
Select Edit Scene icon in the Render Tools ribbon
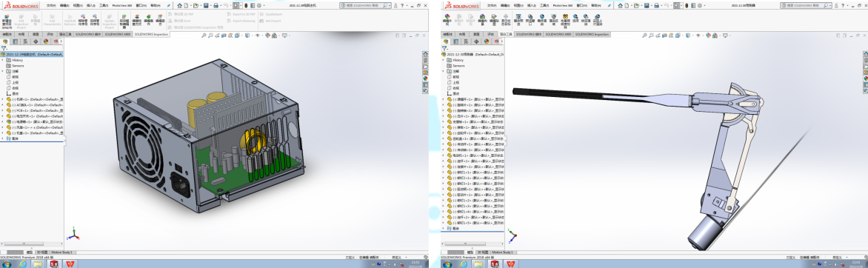[x=482, y=20]
